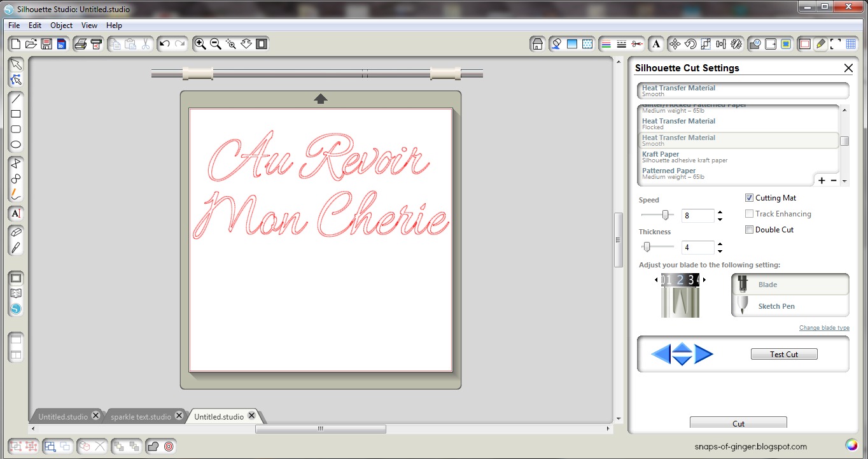The width and height of the screenshot is (868, 459).
Task: Open the Rotate window icon
Action: pyautogui.click(x=690, y=44)
